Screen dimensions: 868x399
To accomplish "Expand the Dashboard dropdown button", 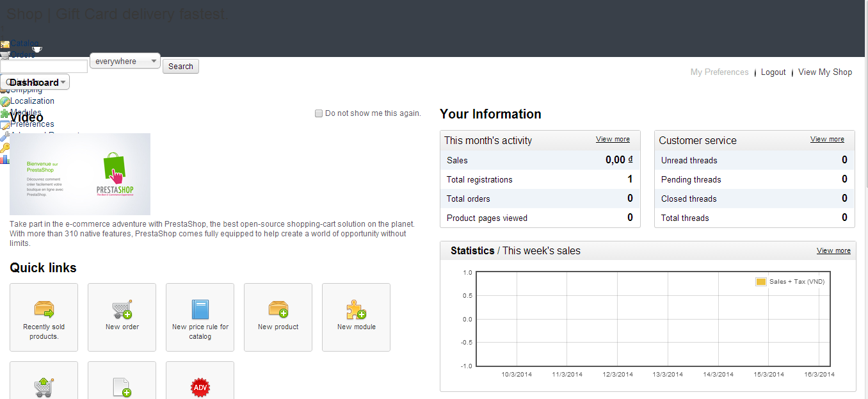I will 35,82.
